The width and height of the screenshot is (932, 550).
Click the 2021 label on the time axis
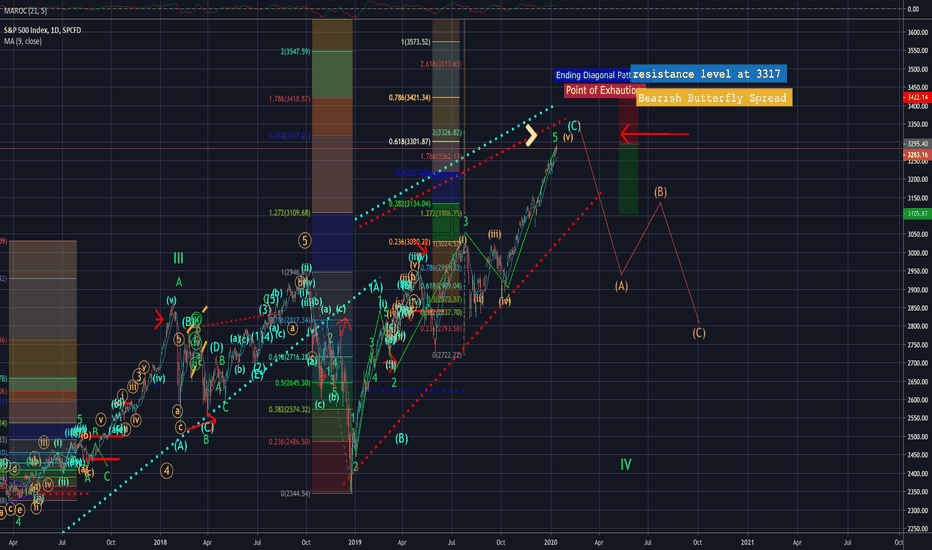click(747, 542)
